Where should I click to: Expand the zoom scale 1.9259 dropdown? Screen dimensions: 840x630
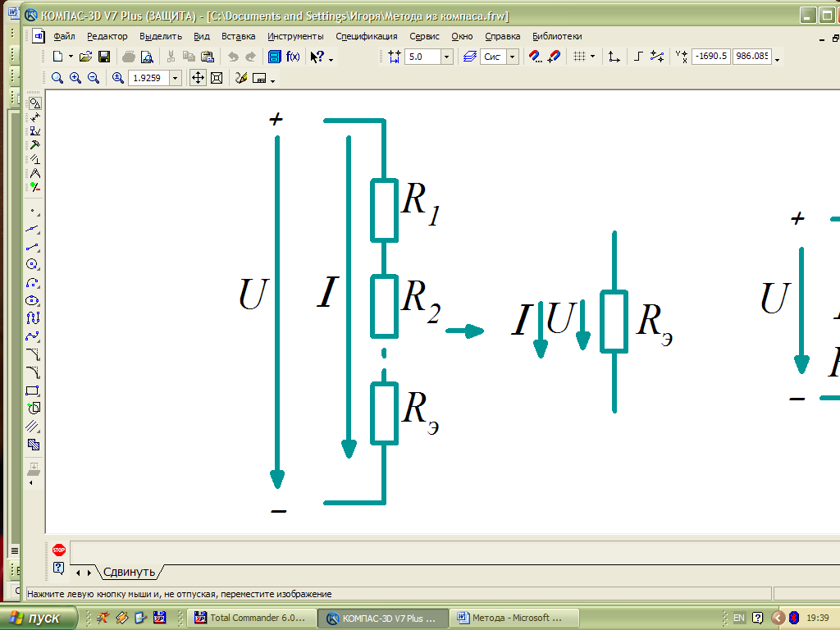(175, 78)
